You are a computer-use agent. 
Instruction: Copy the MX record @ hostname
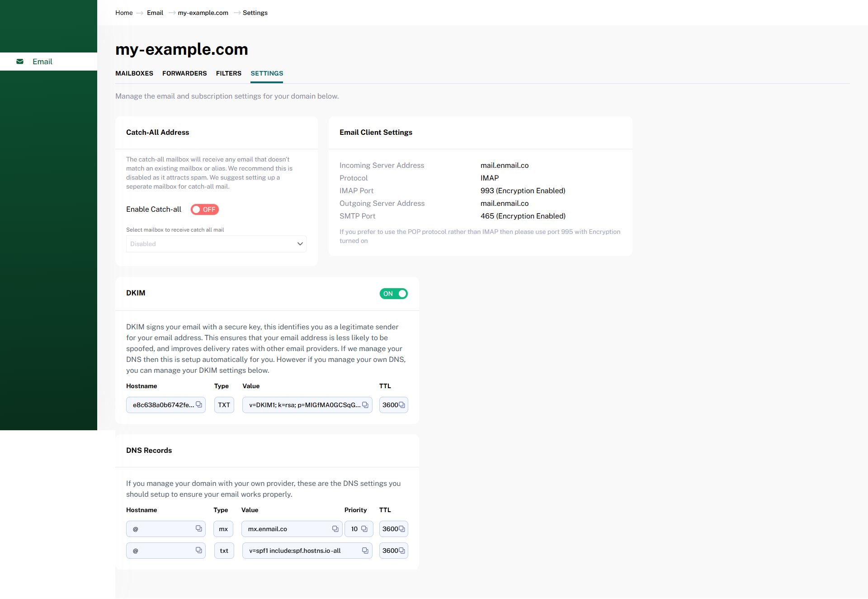point(198,528)
